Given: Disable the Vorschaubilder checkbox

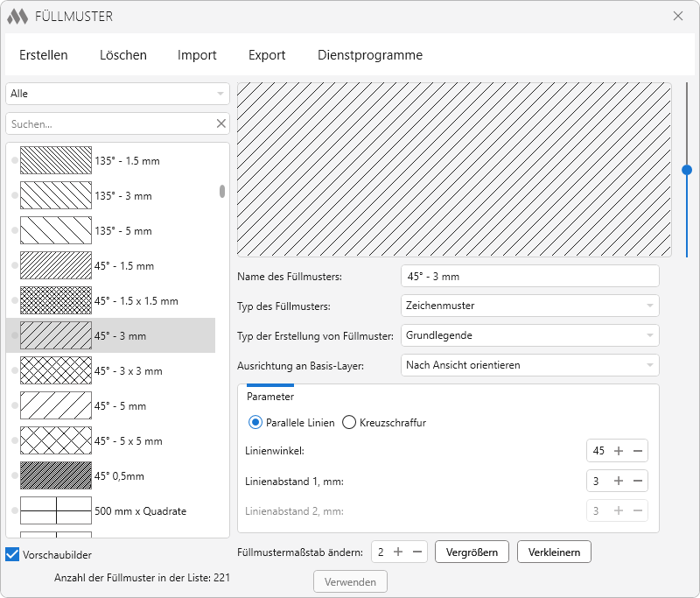Looking at the screenshot, I should pyautogui.click(x=12, y=554).
